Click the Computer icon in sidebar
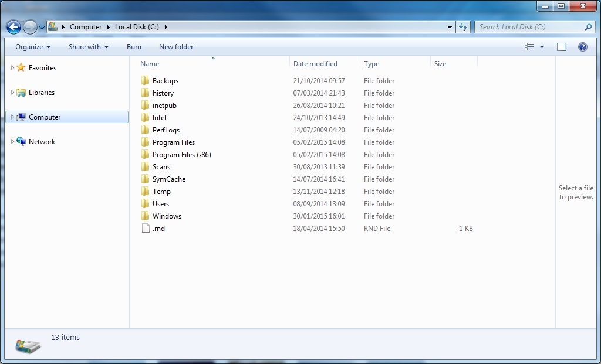This screenshot has height=364, width=601. coord(21,117)
